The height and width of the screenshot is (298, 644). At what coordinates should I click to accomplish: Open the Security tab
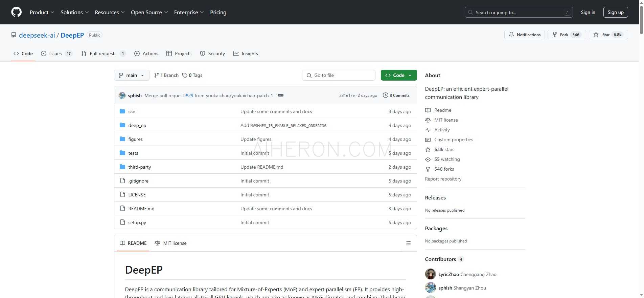[x=212, y=54]
